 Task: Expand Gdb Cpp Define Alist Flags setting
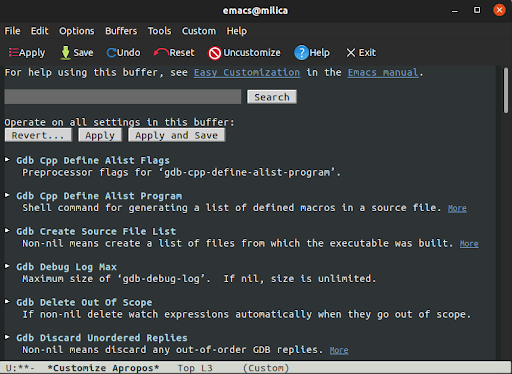pos(7,160)
